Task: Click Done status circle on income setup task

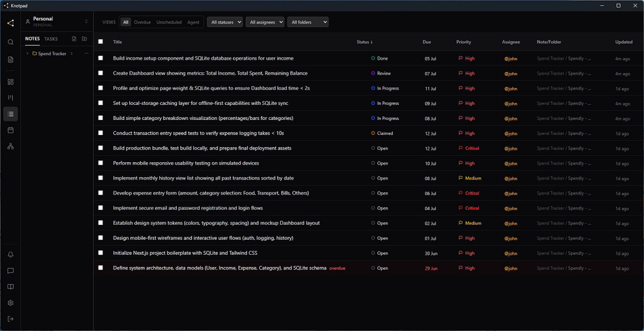Action: click(x=373, y=58)
